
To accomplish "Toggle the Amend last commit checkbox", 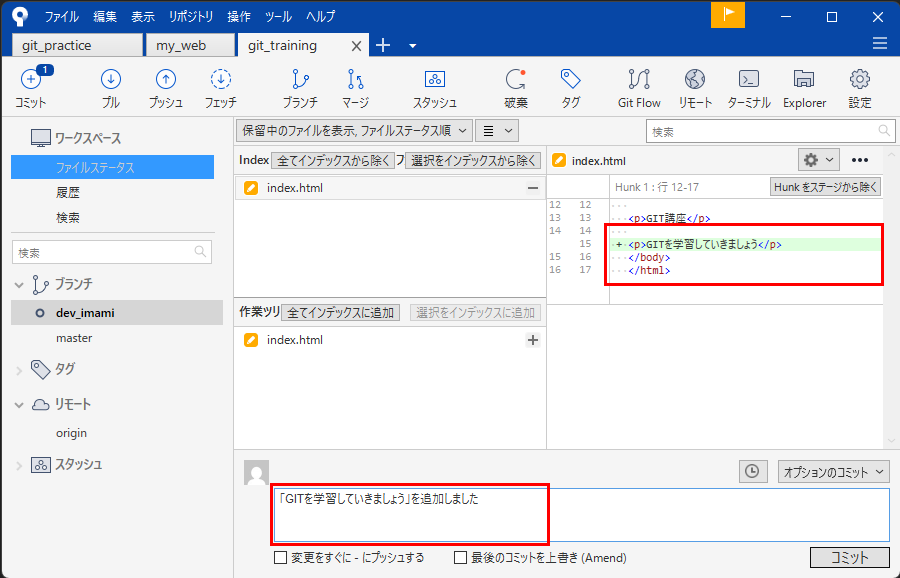I will pos(461,558).
